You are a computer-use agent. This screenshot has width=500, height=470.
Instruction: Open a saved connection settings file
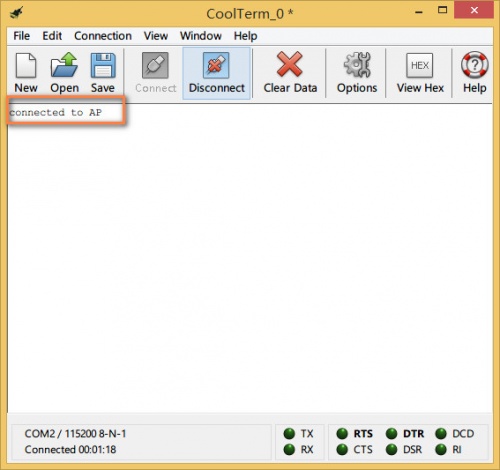coord(64,73)
